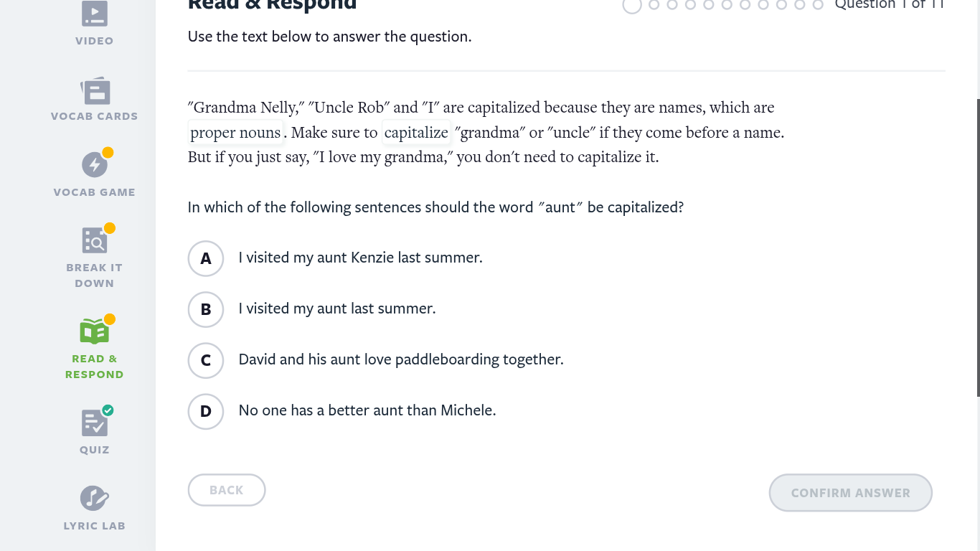Launch the Vocab Game lightning icon
Screen dimensions: 980x551
(x=95, y=165)
